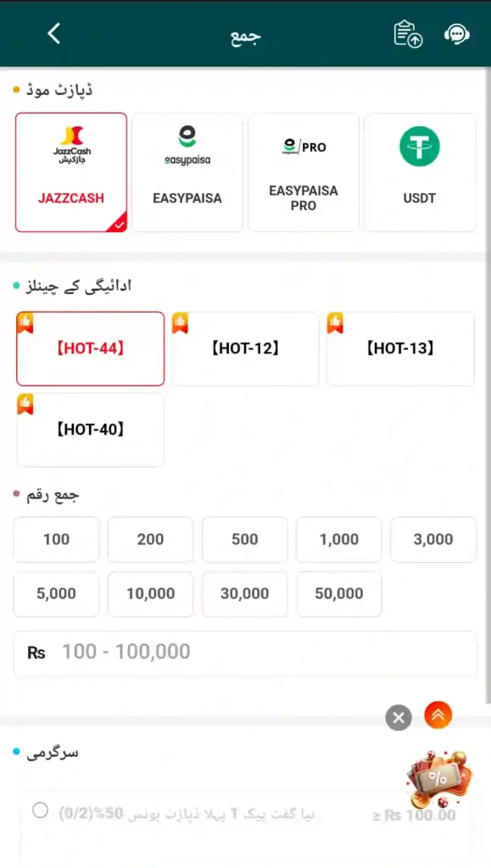Select the HOT-13 payment channel
Viewport: 491px width, 868px height.
[x=400, y=348]
